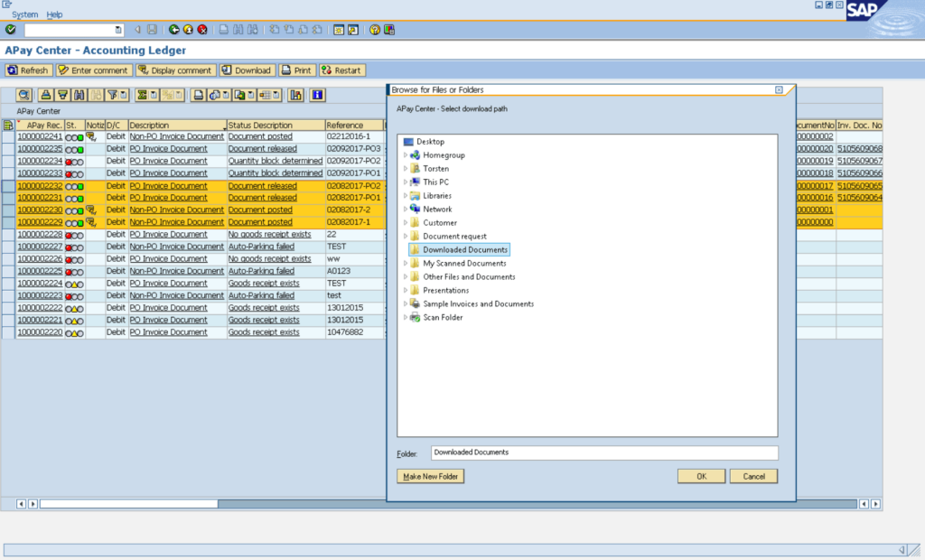Viewport: 925px width, 560px height.
Task: Click OK in the Browse dialog
Action: click(x=702, y=476)
